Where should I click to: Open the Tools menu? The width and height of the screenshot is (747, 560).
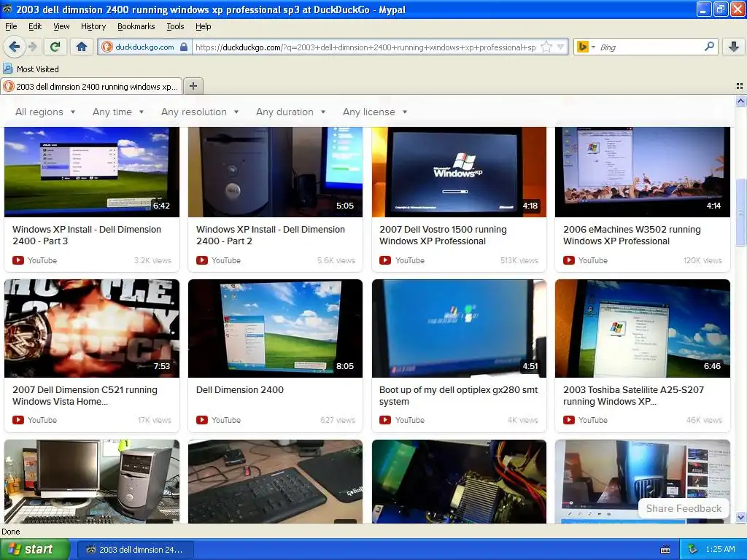175,26
